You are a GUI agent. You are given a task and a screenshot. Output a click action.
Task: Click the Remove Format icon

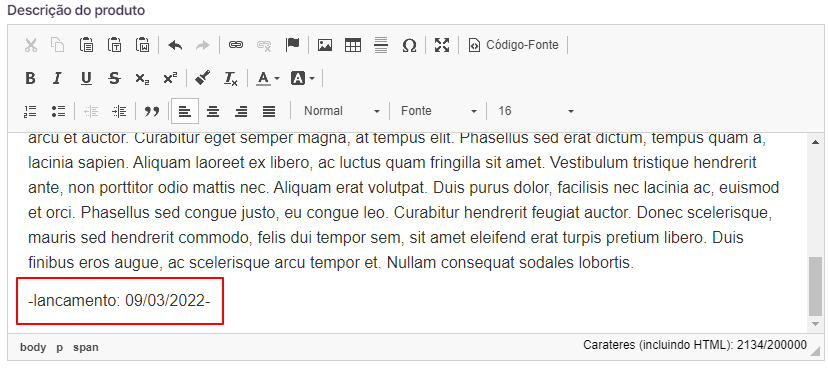pos(231,79)
